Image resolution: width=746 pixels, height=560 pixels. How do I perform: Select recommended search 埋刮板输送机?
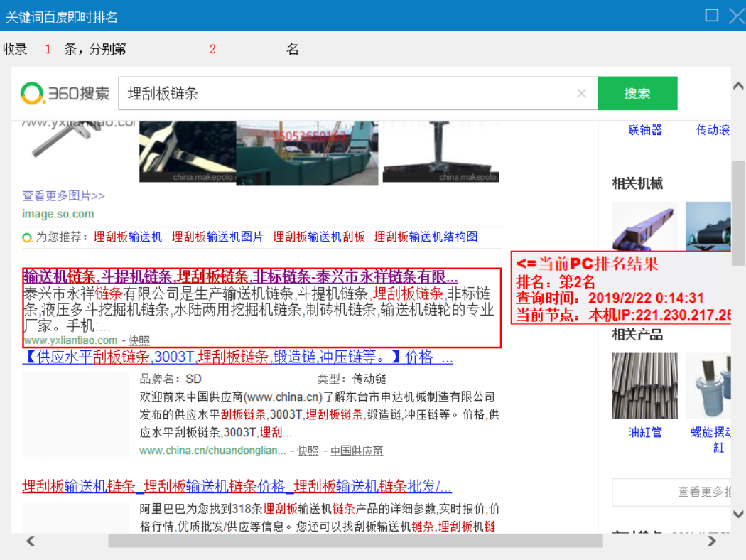[x=127, y=237]
